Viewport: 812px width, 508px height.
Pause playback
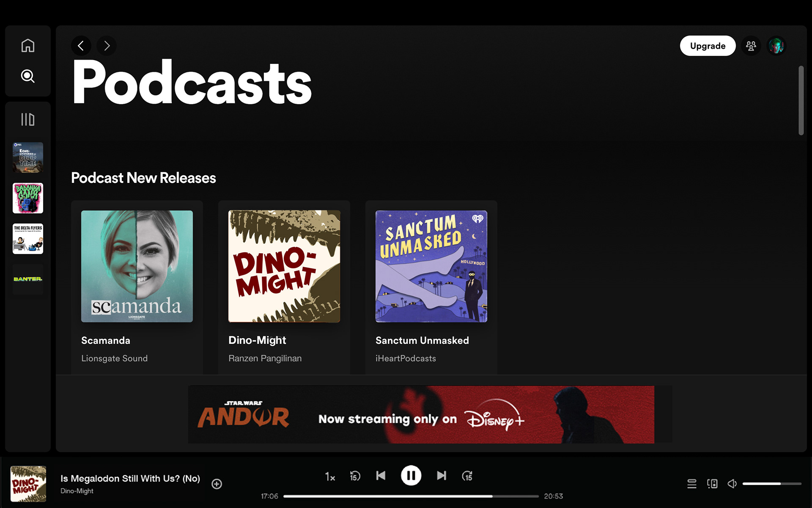(x=411, y=475)
